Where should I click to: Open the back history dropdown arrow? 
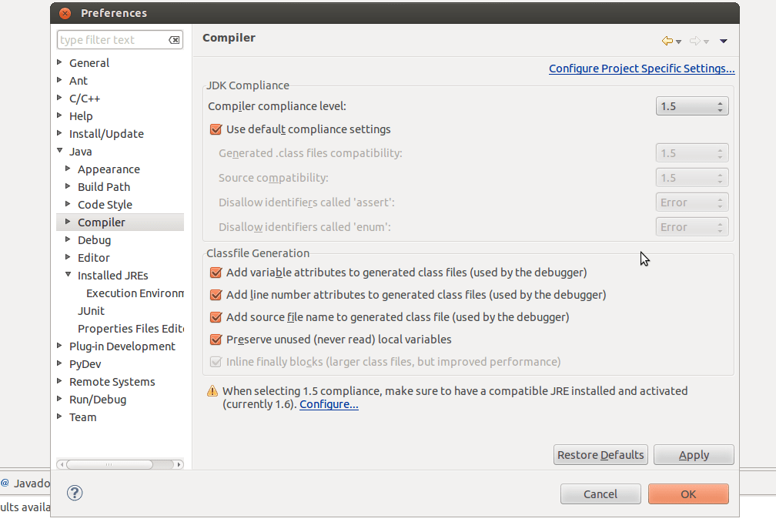point(678,42)
